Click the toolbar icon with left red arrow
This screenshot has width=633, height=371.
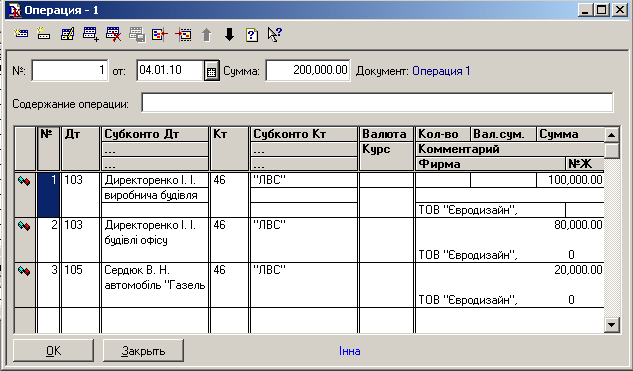(160, 34)
